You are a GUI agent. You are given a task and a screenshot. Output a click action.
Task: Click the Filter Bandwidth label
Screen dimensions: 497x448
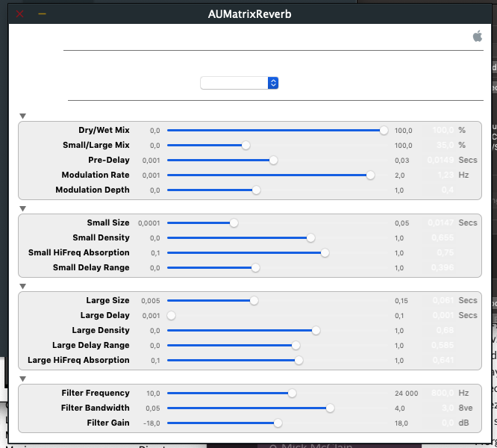(95, 408)
